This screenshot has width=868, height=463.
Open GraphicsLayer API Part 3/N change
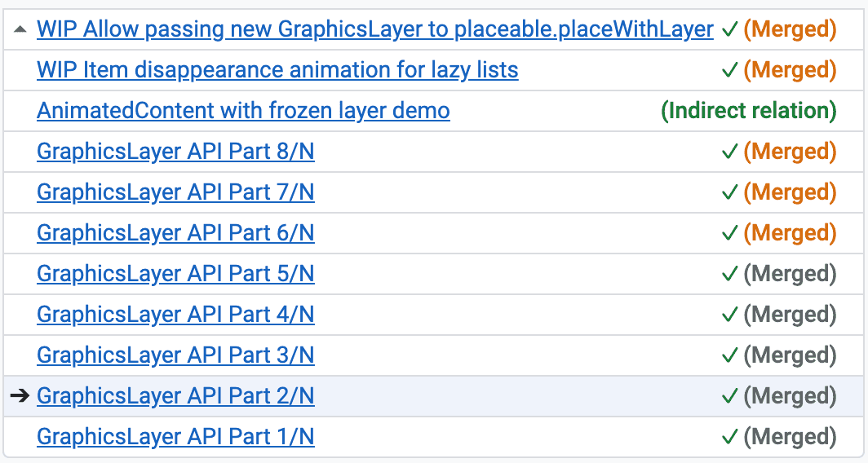(175, 355)
